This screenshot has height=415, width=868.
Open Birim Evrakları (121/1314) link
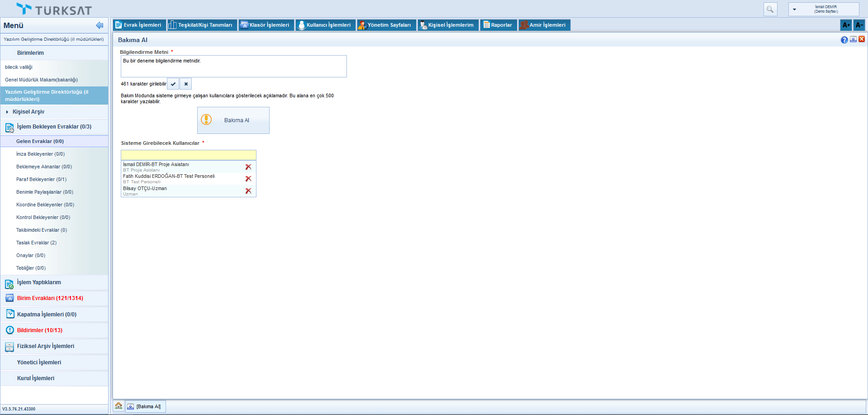(50, 298)
